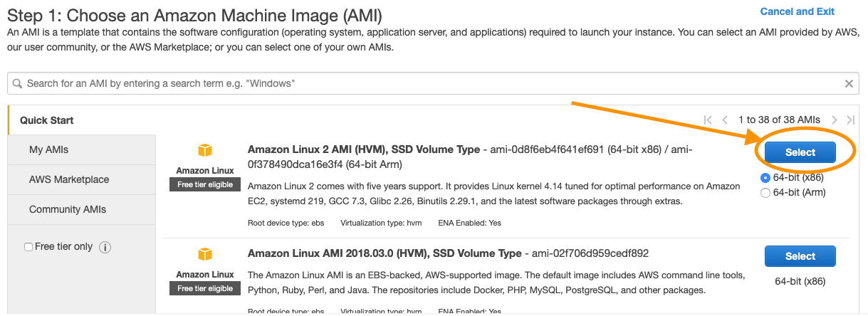The width and height of the screenshot is (868, 316).
Task: Enable the Free tier only checkbox
Action: pos(28,247)
